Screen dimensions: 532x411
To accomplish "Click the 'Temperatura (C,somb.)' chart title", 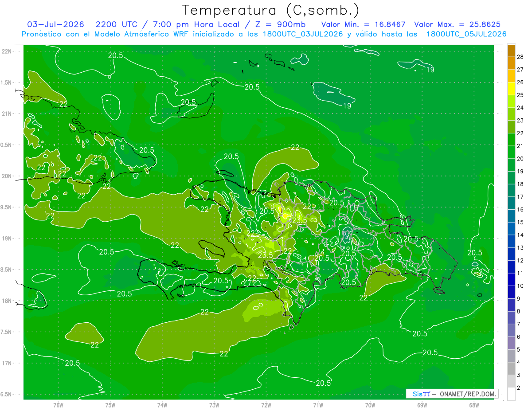I will (x=270, y=10).
